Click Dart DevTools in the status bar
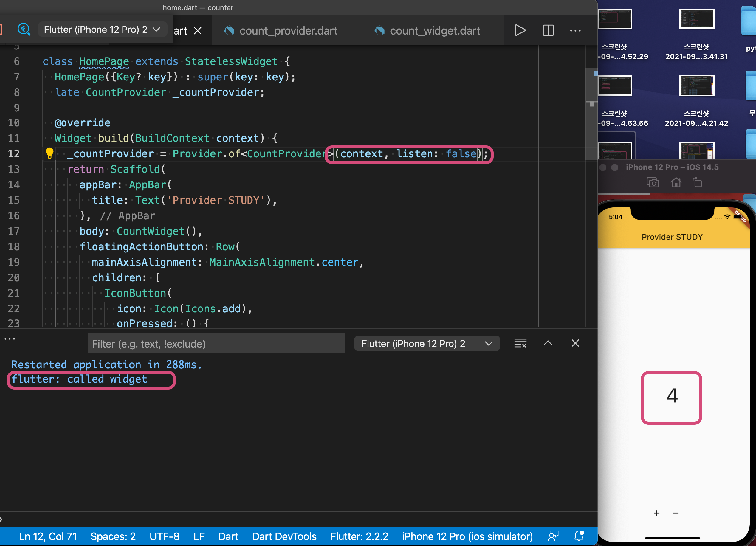Image resolution: width=756 pixels, height=546 pixels. click(284, 536)
